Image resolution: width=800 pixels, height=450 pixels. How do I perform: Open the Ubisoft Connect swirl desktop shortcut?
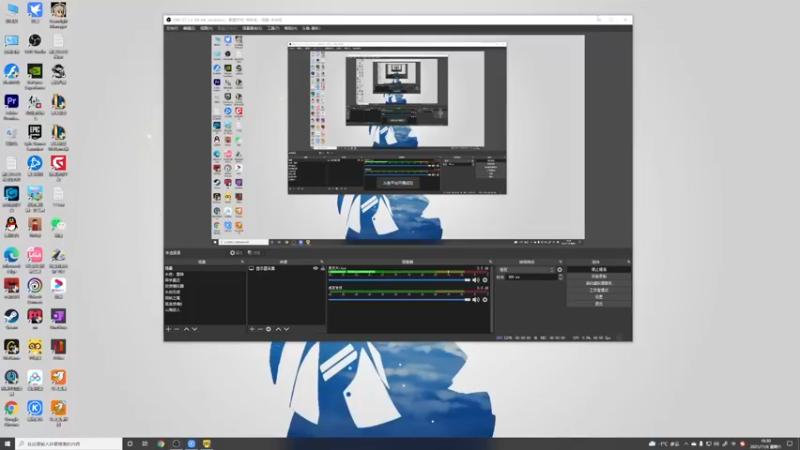[x=35, y=291]
